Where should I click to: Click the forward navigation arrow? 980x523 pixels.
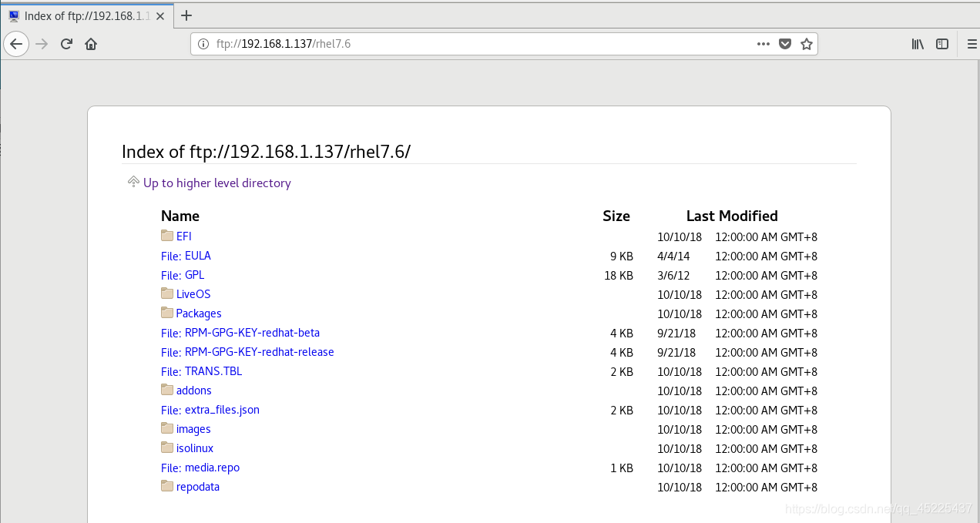[42, 44]
